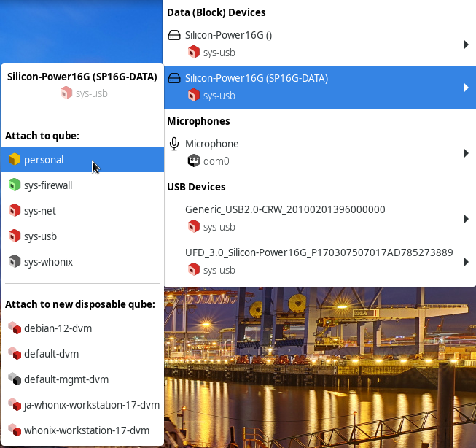The height and width of the screenshot is (448, 476).
Task: Click the yellow personal qube icon
Action: pos(15,159)
